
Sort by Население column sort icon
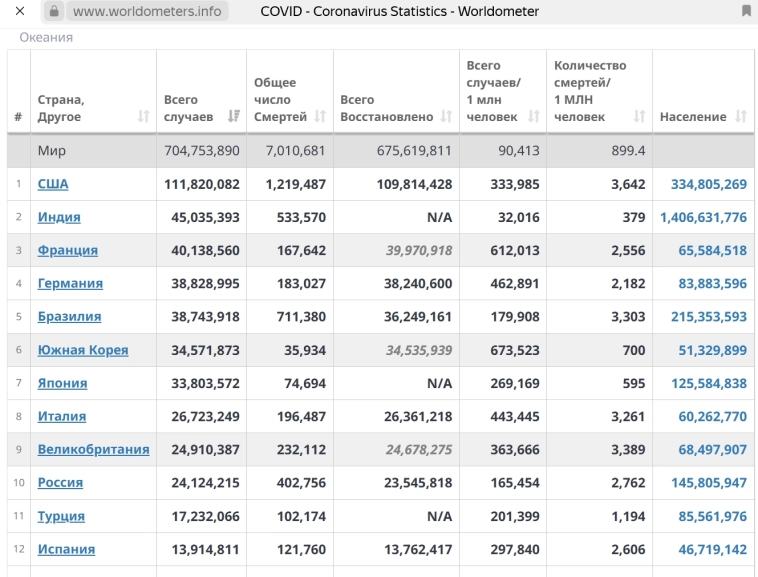740,117
